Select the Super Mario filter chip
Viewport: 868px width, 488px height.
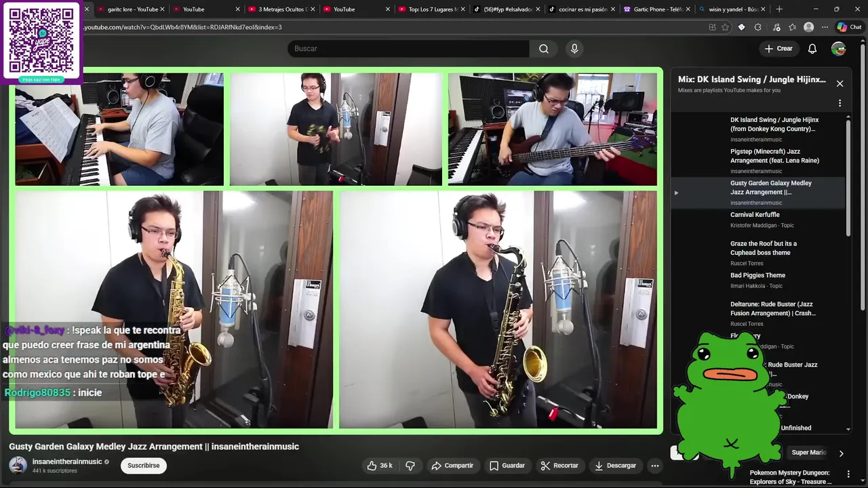coord(808,453)
